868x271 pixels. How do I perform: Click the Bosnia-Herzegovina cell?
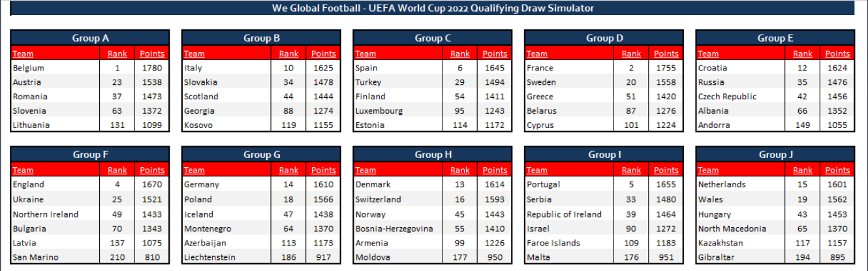(x=394, y=229)
